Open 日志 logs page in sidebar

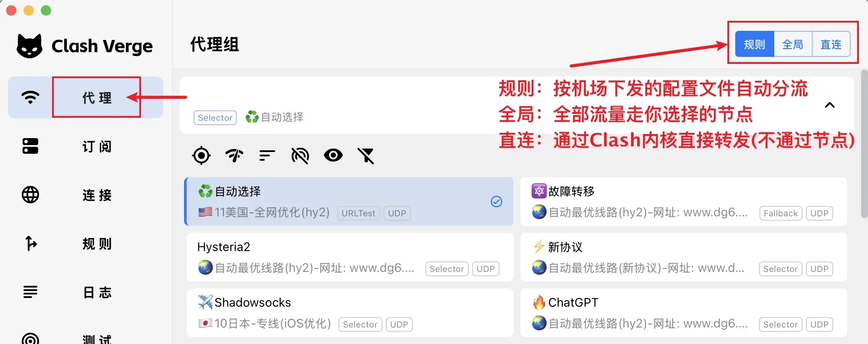click(85, 292)
